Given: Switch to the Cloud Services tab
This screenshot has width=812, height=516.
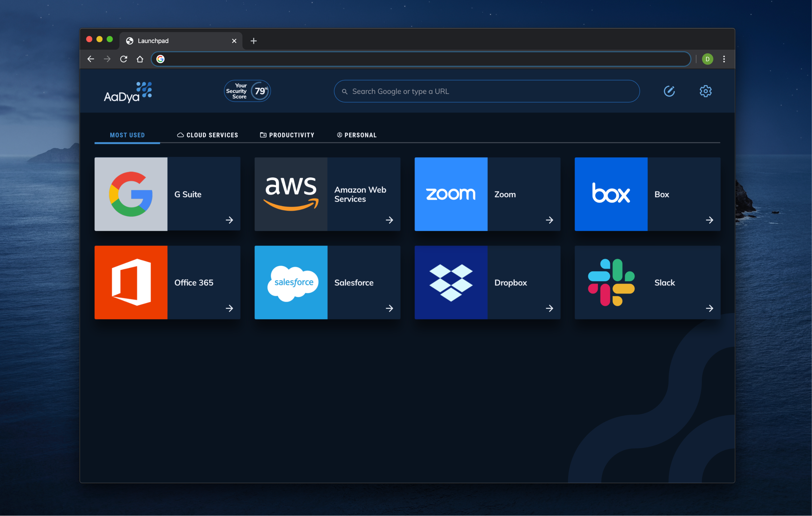Looking at the screenshot, I should [208, 135].
